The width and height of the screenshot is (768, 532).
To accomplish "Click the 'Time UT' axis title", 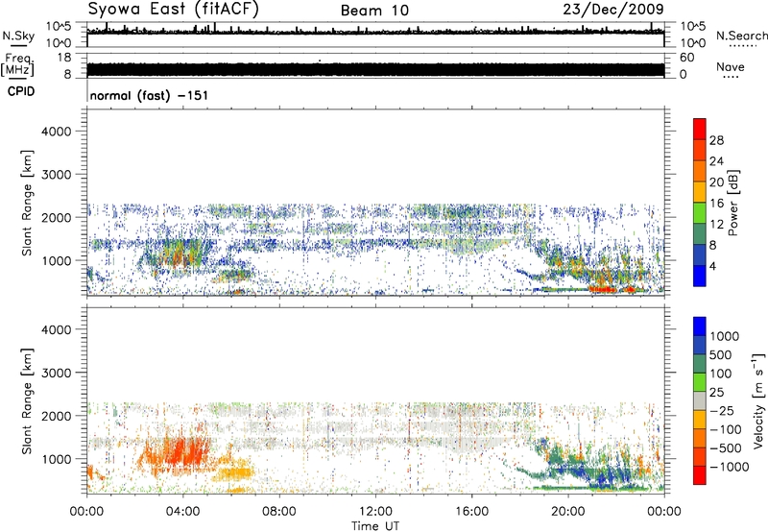I will pyautogui.click(x=375, y=526).
